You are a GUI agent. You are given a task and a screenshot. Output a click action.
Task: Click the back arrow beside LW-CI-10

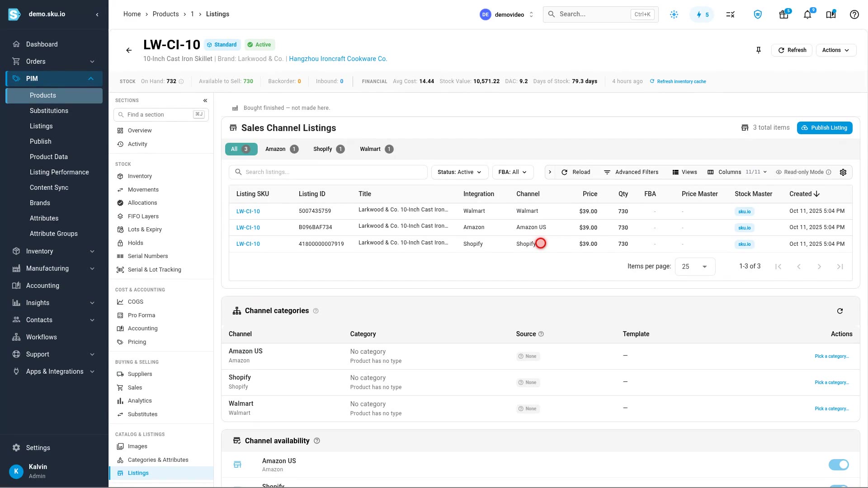tap(129, 50)
